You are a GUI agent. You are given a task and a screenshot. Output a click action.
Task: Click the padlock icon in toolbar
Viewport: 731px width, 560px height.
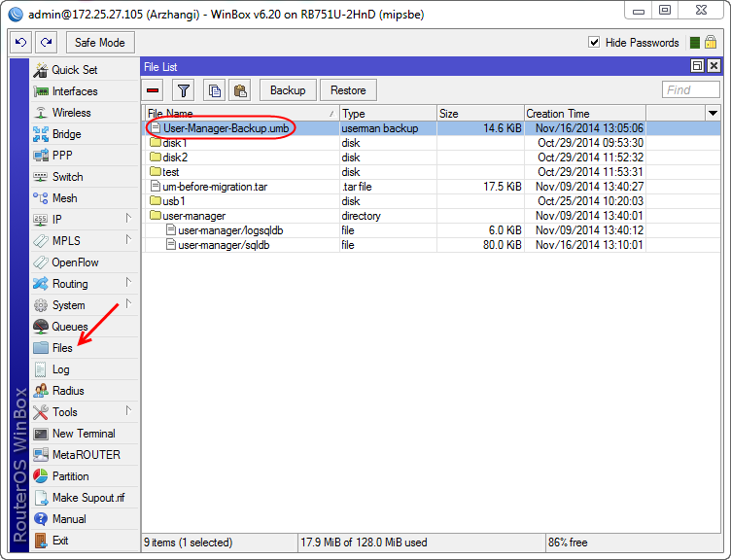click(x=710, y=43)
